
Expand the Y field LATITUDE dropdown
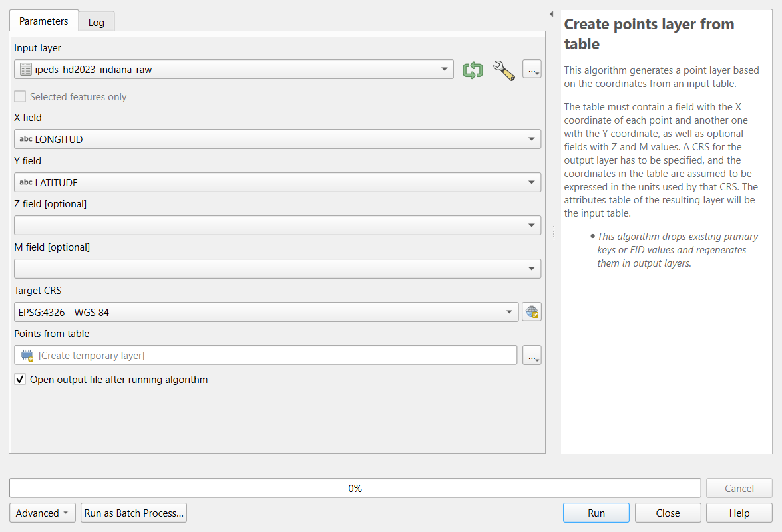(278, 182)
